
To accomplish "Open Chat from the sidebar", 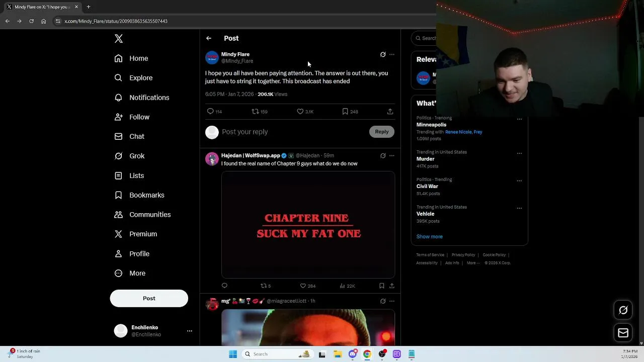I will 129,137.
